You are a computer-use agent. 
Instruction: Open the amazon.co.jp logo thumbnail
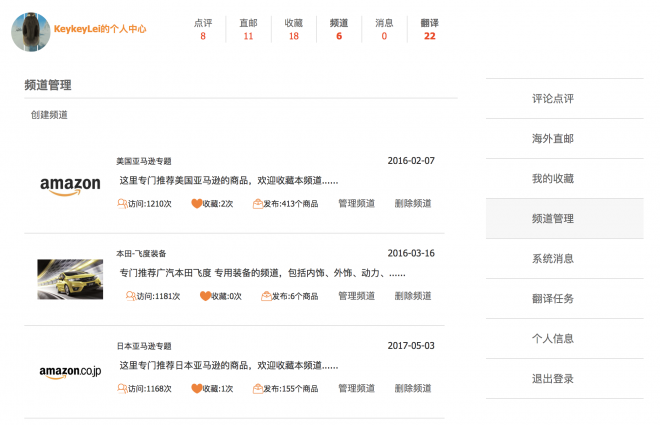point(70,372)
